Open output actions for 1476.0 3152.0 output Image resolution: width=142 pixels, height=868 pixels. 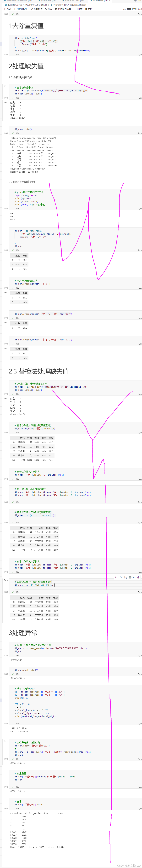[5, 728]
